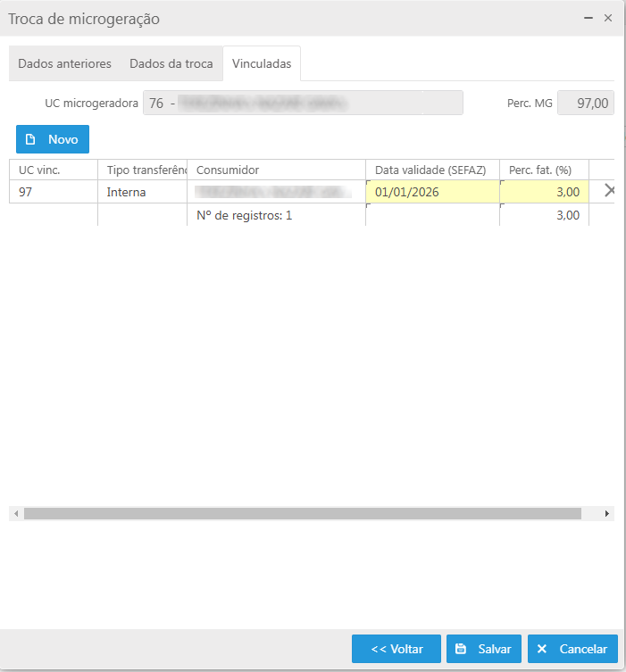Sort by Perc. fat. (%) column header

pyautogui.click(x=544, y=170)
